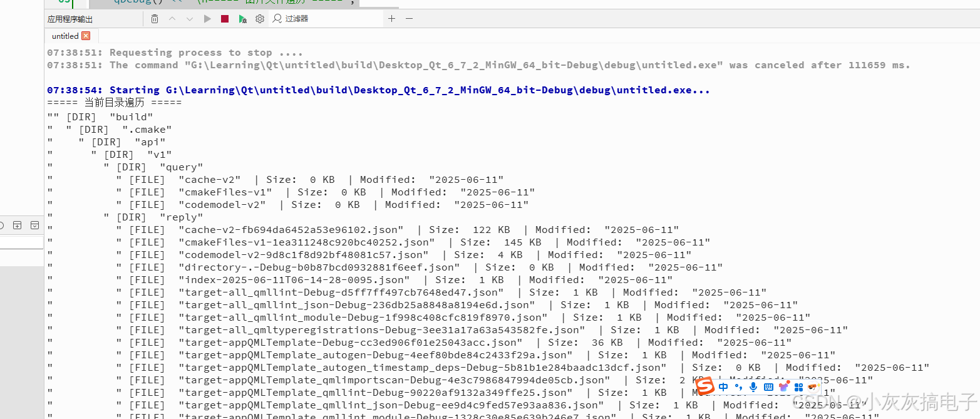
Task: Toggle Sogou soft keyboard from the tray
Action: (768, 387)
